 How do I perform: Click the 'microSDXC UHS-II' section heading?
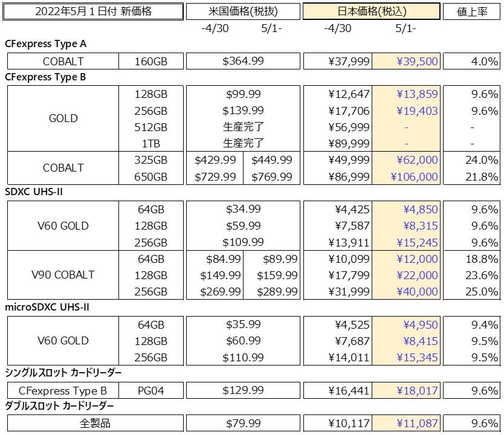point(47,307)
